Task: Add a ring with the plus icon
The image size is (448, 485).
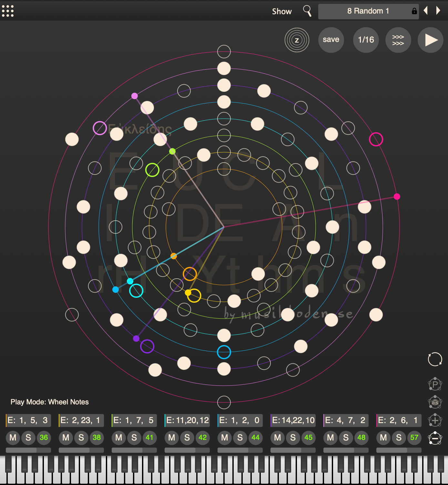Action: [x=435, y=420]
